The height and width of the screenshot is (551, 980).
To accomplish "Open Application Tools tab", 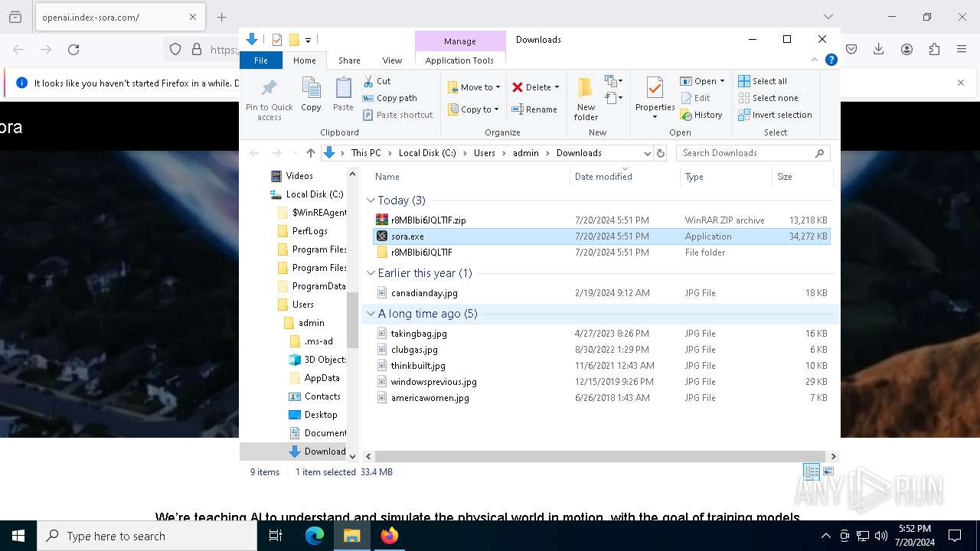I will pos(459,60).
